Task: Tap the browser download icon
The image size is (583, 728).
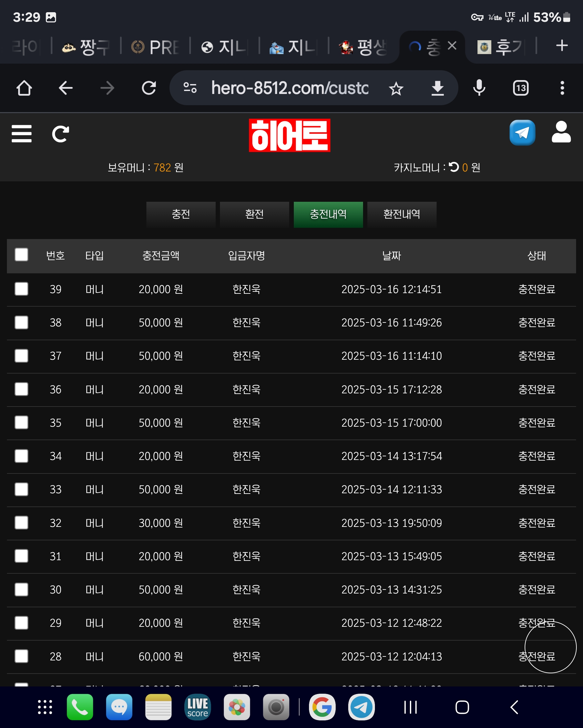Action: (x=438, y=88)
